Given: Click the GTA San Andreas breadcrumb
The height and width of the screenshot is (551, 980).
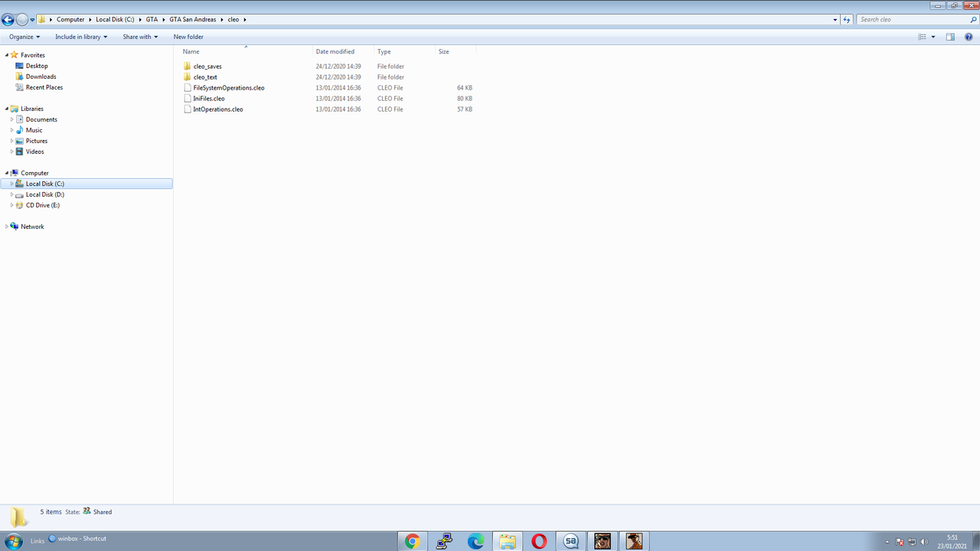Looking at the screenshot, I should (x=193, y=19).
